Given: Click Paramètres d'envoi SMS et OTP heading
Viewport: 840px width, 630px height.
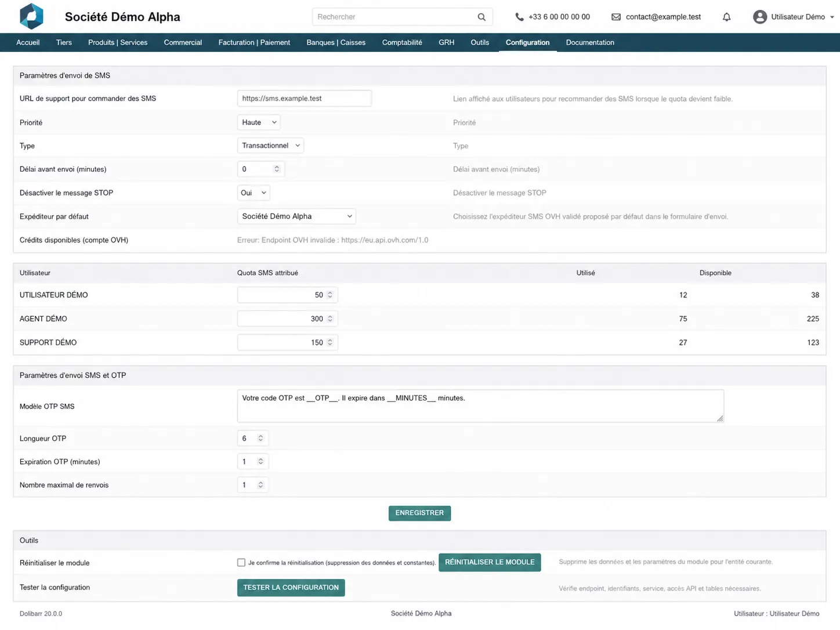Looking at the screenshot, I should click(x=73, y=375).
